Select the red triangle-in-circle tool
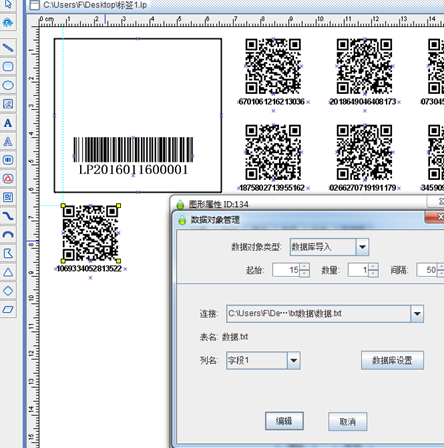Viewport: 444px width, 448px height. coord(8,179)
